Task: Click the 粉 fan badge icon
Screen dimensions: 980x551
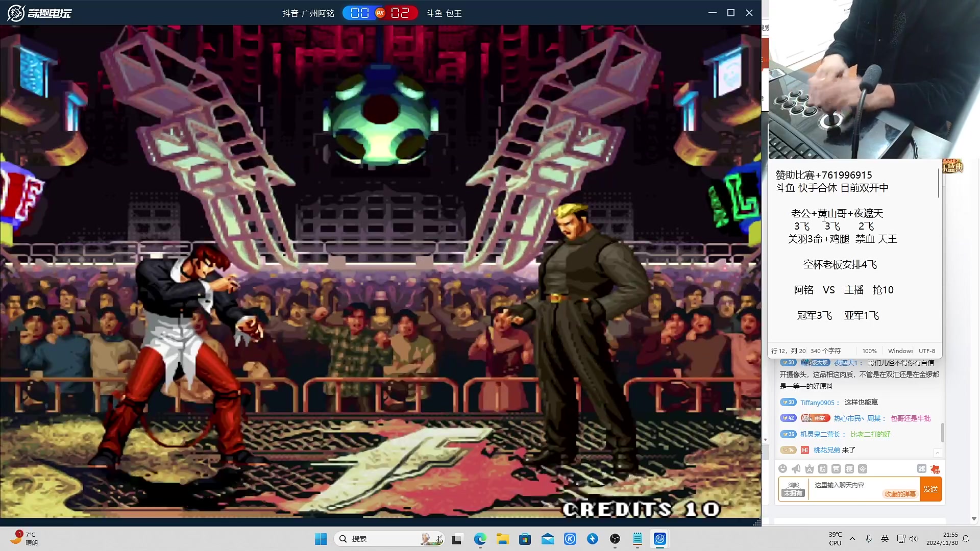Action: click(x=822, y=469)
